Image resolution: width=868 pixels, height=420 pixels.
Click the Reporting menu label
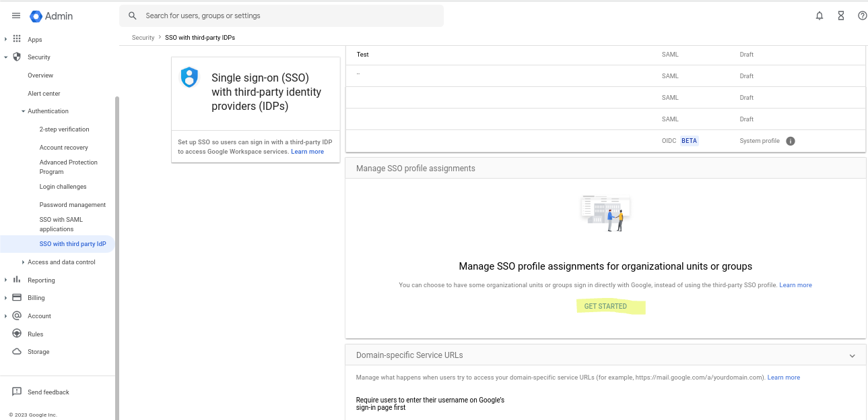coord(41,280)
